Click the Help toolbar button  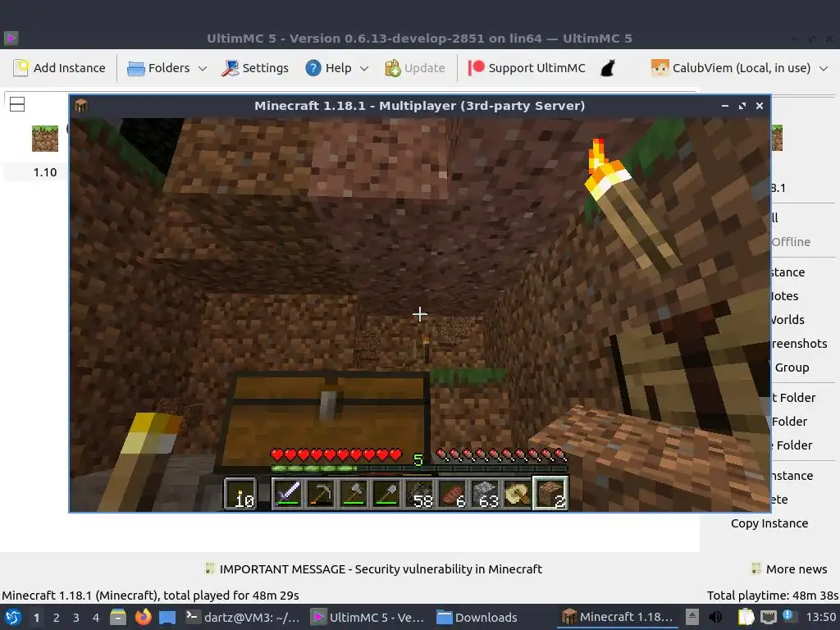(x=328, y=68)
